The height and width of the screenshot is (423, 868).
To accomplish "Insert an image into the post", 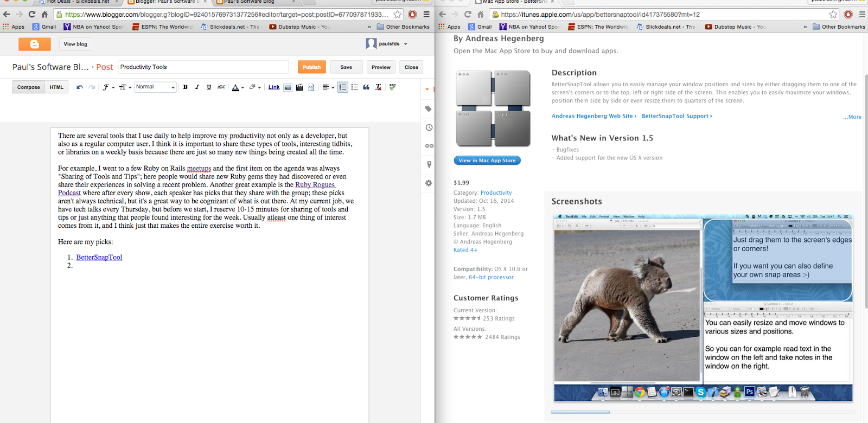I will [288, 87].
